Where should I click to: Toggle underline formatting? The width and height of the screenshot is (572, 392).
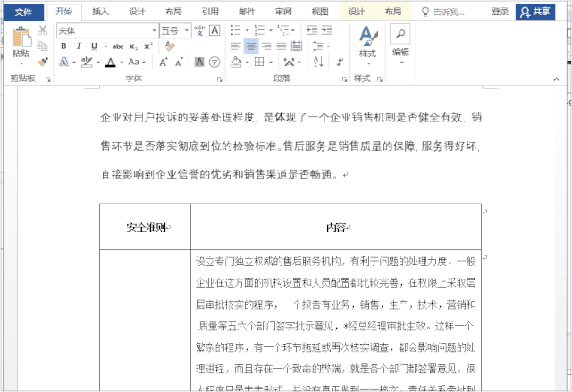click(x=94, y=46)
